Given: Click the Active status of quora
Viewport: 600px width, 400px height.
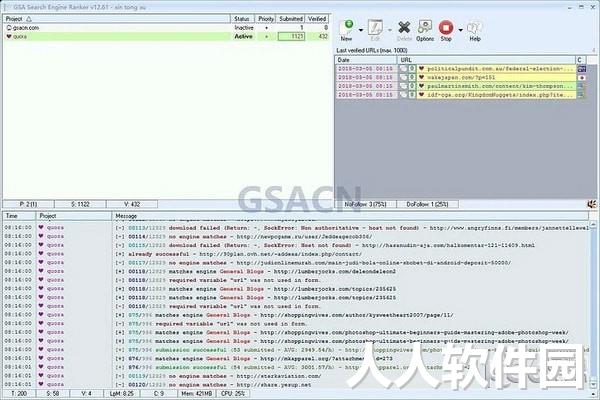Looking at the screenshot, I should click(x=243, y=36).
